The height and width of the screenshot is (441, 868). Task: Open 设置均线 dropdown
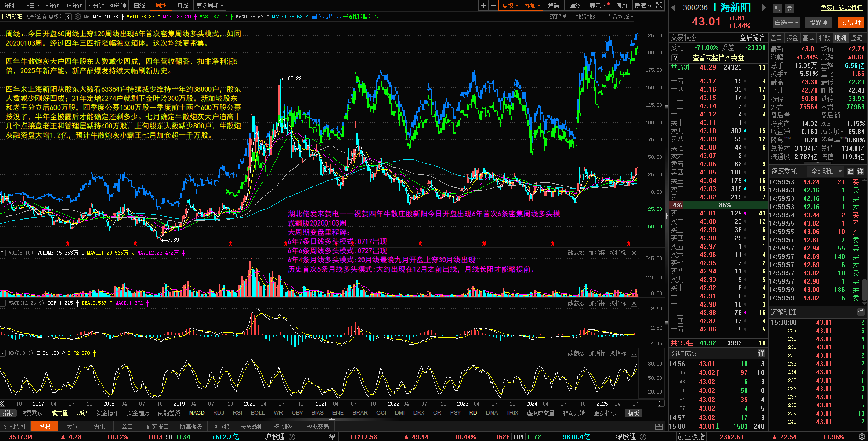(x=620, y=17)
